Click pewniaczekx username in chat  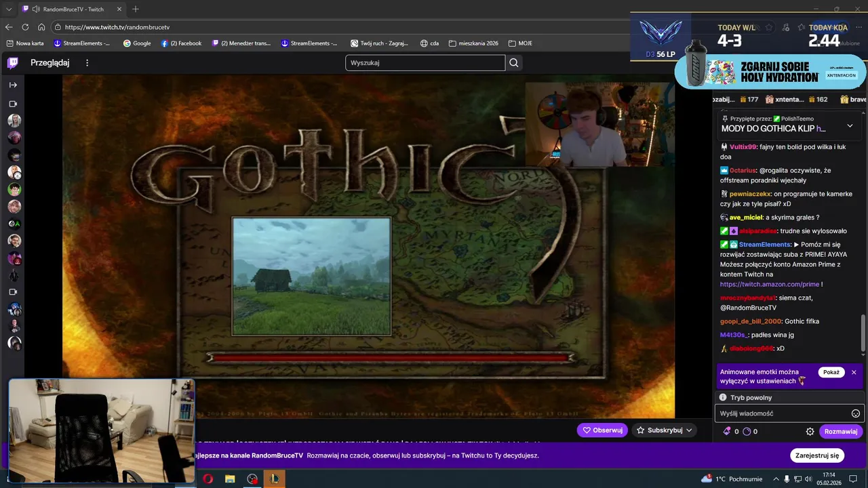tap(750, 194)
